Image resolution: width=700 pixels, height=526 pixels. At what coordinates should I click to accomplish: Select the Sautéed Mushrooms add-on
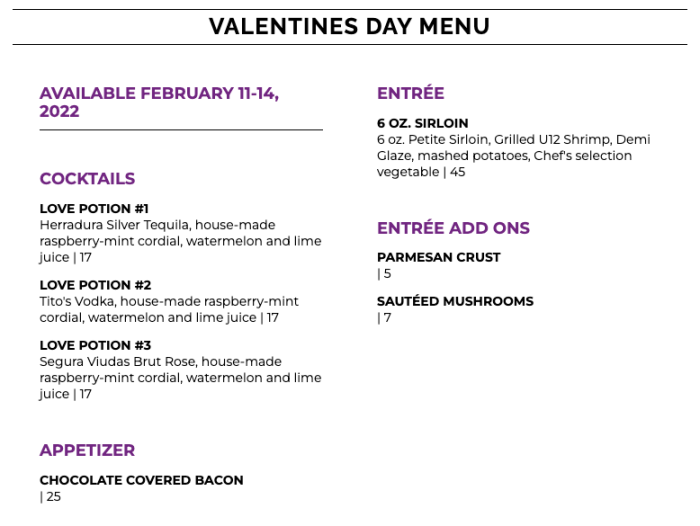455,301
